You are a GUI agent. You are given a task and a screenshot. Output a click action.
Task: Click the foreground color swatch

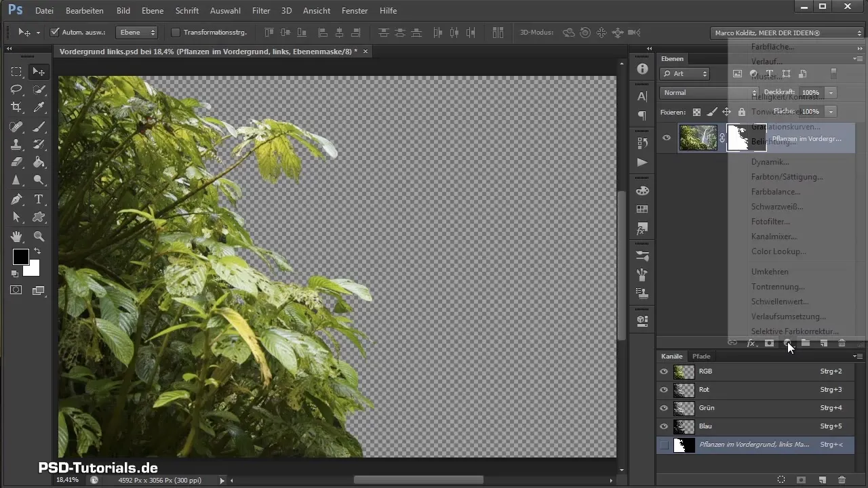[x=20, y=256]
